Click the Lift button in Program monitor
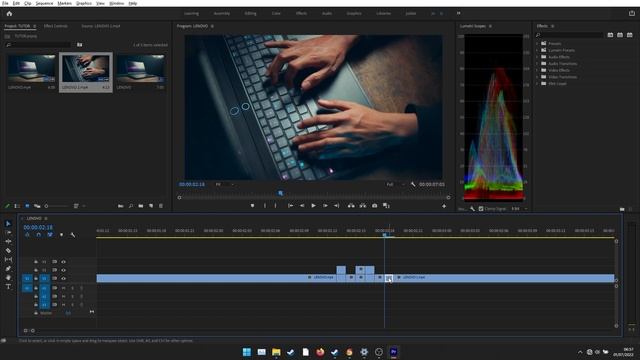The height and width of the screenshot is (360, 640). [351, 206]
